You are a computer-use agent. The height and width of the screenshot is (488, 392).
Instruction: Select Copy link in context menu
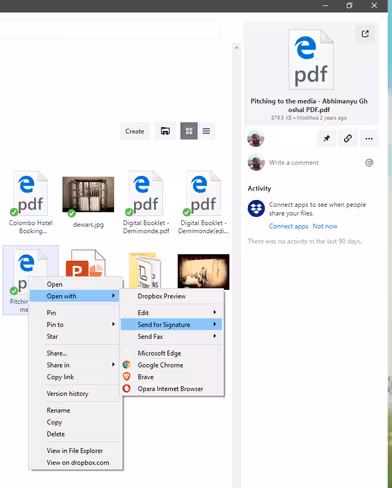75,377
